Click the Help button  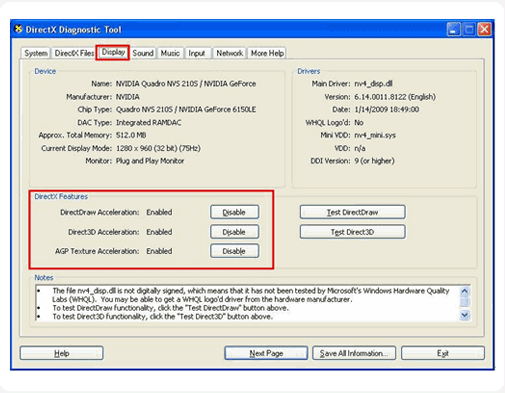62,353
